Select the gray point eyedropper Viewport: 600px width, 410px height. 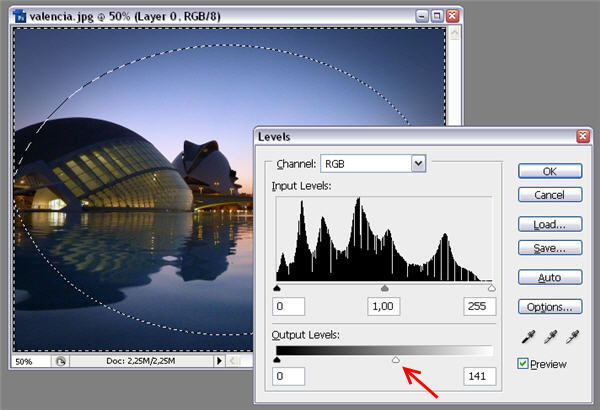(549, 337)
